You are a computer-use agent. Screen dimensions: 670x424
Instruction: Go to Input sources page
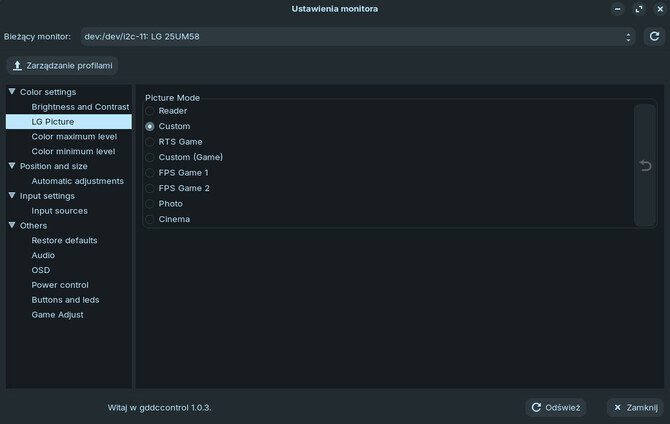coord(59,211)
